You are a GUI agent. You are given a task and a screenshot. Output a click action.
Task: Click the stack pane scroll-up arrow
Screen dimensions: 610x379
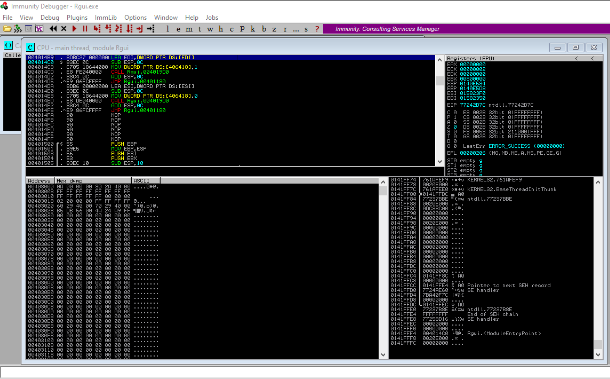pyautogui.click(x=598, y=182)
